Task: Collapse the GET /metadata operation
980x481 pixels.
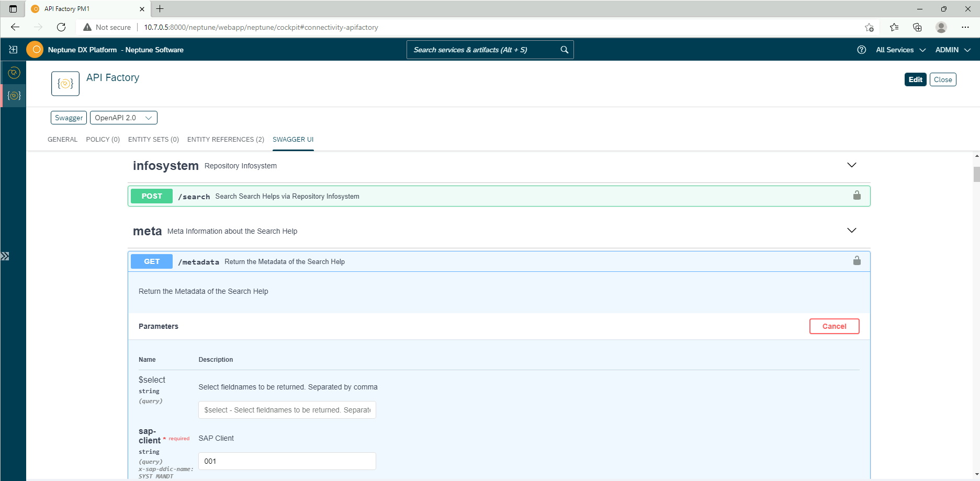Action: 499,261
